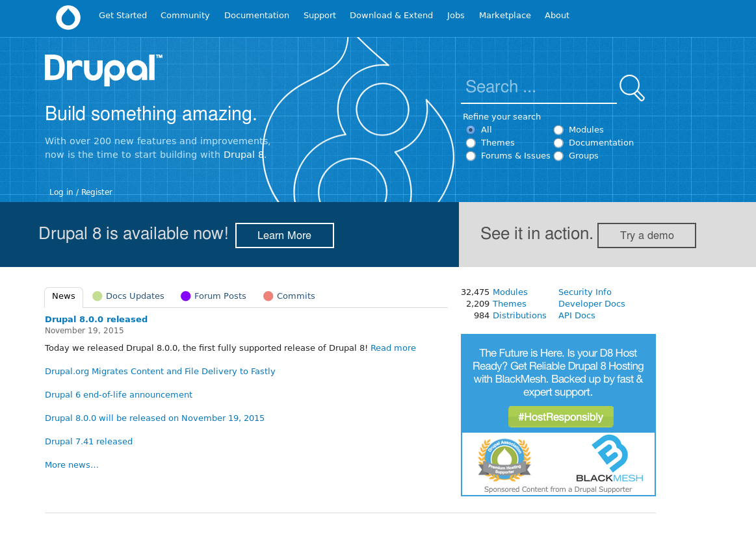
Task: Open the 32,475 Modules link
Action: tap(510, 292)
